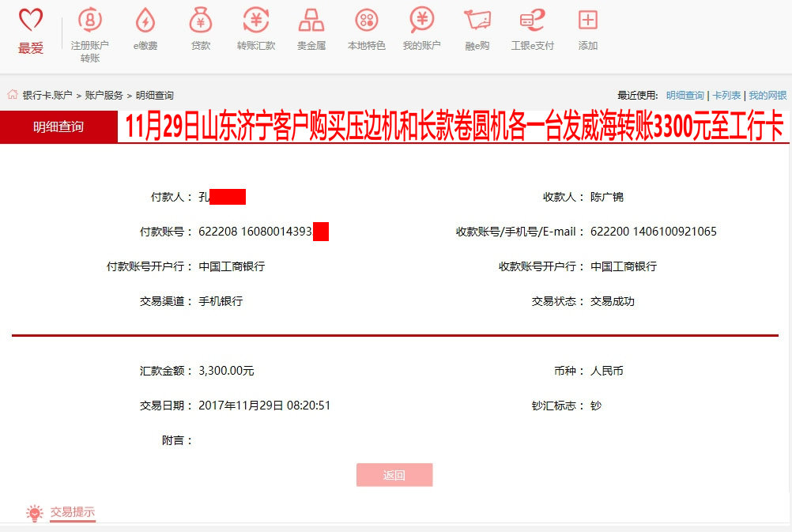Open 转账汇款 transfer function
792x532 pixels.
[255, 28]
